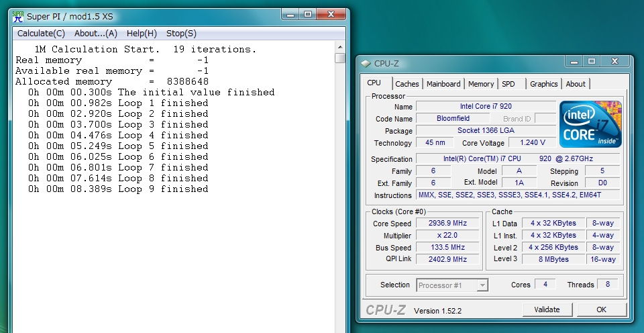Maximize the Super PI window
The height and width of the screenshot is (333, 644).
(x=308, y=14)
